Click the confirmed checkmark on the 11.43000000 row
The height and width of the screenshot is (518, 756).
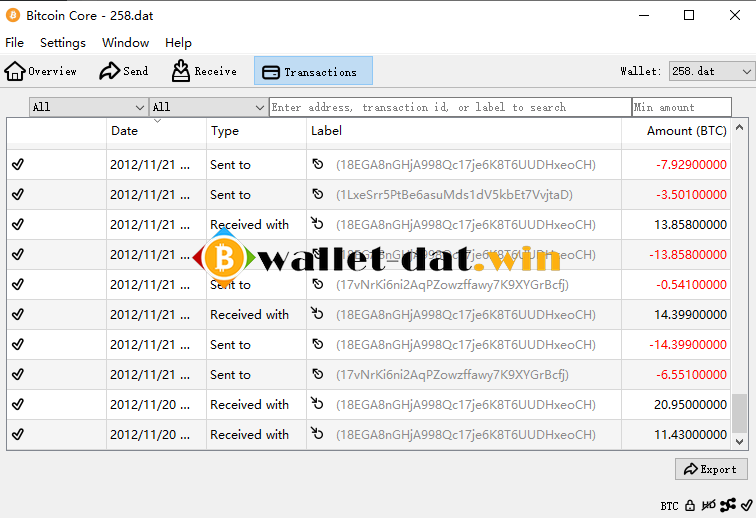pos(18,434)
